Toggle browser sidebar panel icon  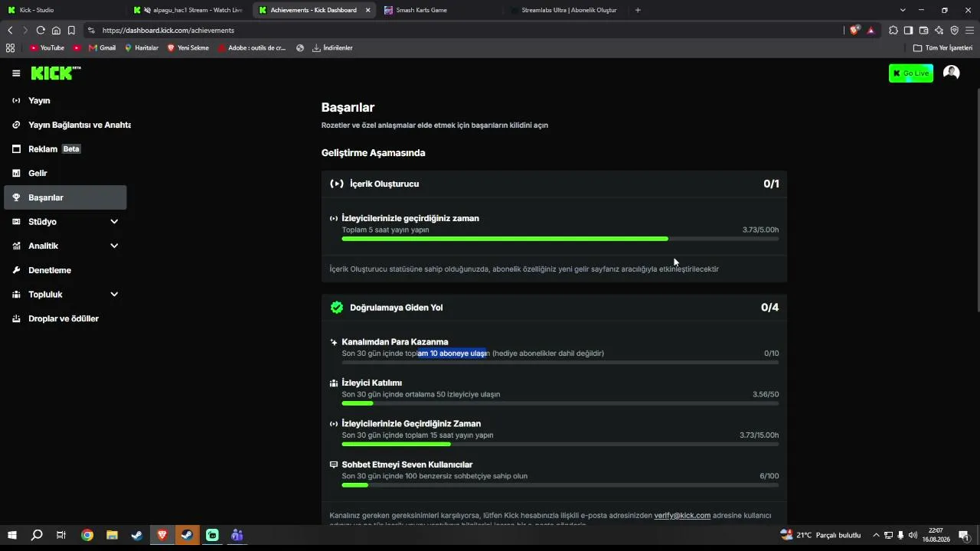click(908, 30)
